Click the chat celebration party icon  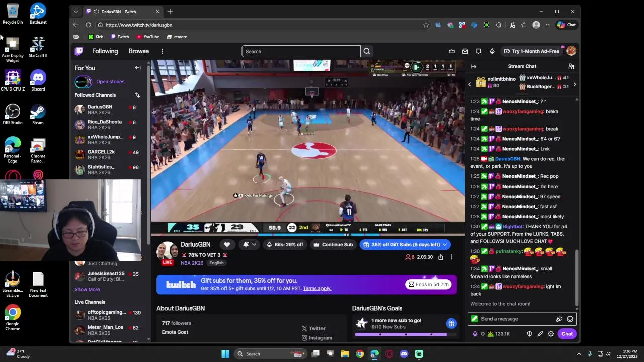point(559,319)
